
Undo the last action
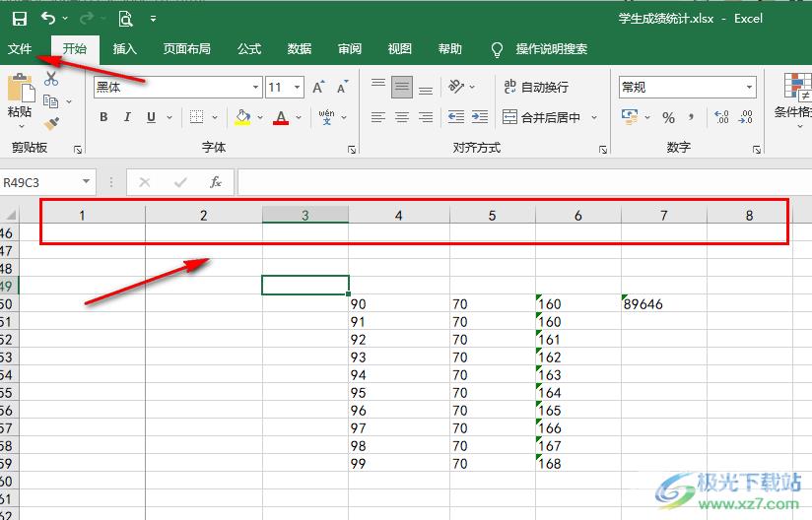pyautogui.click(x=48, y=19)
